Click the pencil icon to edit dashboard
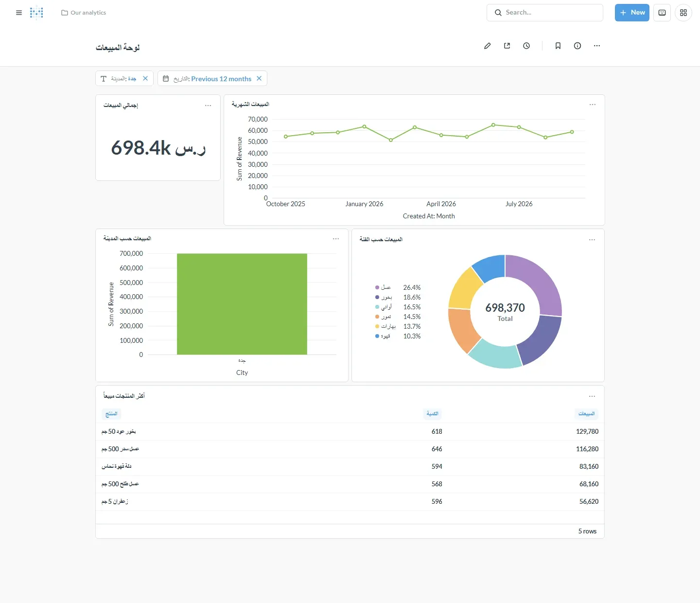 488,46
